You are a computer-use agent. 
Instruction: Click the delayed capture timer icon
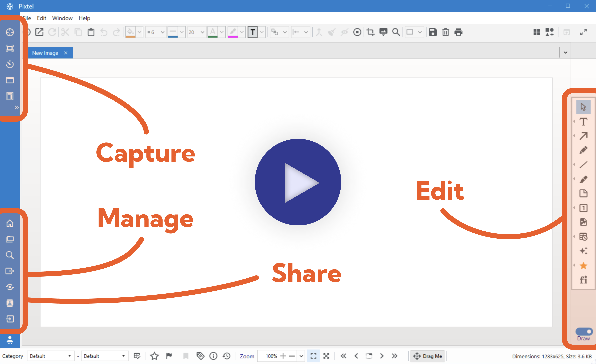tap(10, 64)
